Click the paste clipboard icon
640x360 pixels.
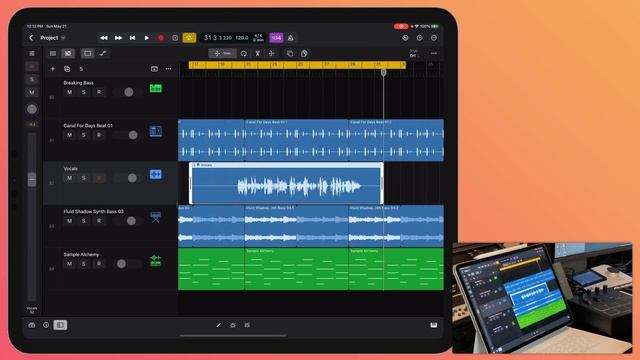point(304,53)
